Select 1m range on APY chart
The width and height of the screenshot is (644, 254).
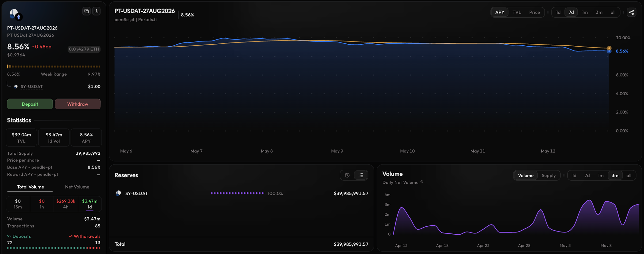pyautogui.click(x=585, y=12)
